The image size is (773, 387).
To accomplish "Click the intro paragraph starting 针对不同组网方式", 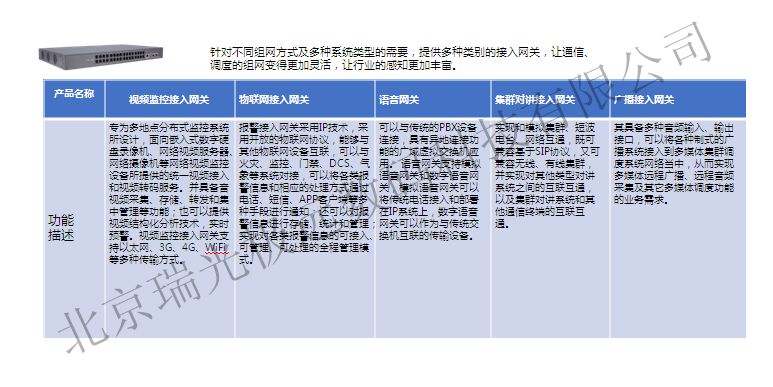I will pos(399,59).
